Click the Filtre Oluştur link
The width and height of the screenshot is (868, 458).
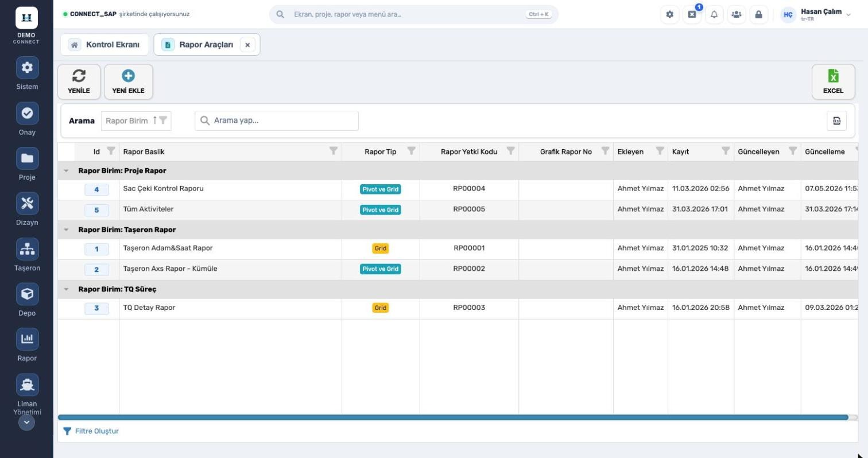point(91,431)
